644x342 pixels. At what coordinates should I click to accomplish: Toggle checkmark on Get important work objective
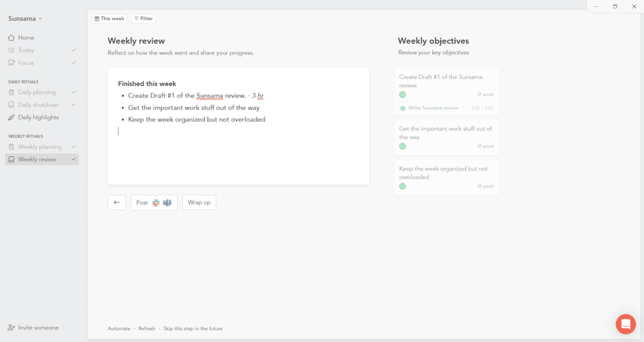[402, 146]
